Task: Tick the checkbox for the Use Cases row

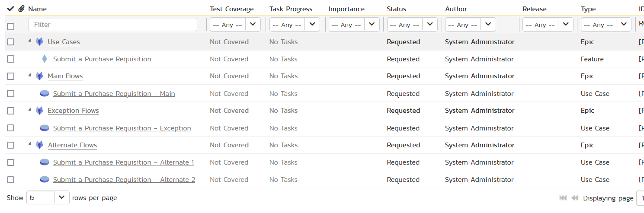Action: (11, 42)
